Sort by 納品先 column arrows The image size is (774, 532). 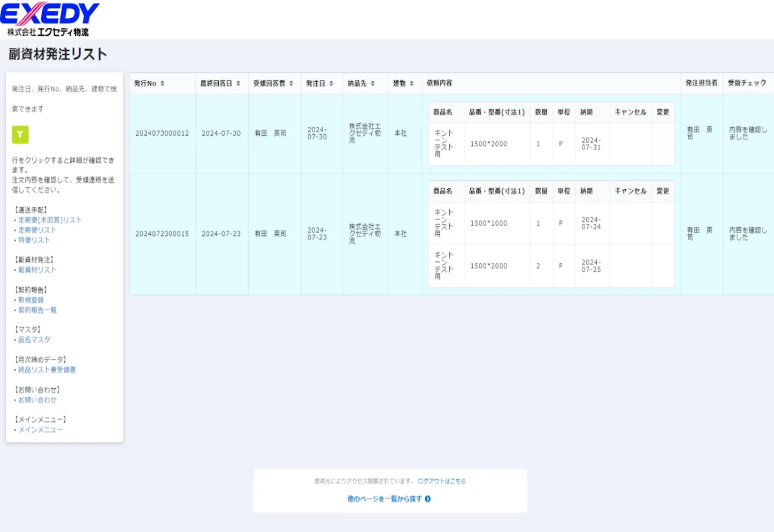373,83
